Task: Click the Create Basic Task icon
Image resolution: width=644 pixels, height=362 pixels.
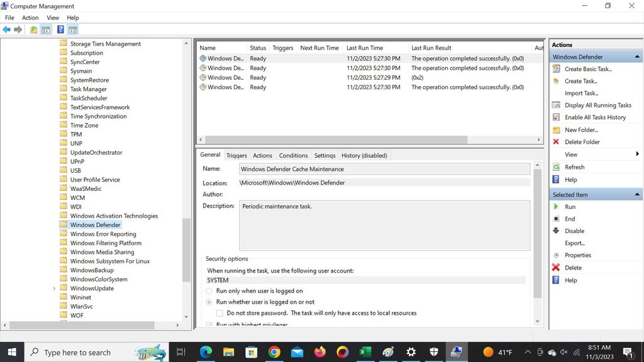Action: point(556,69)
